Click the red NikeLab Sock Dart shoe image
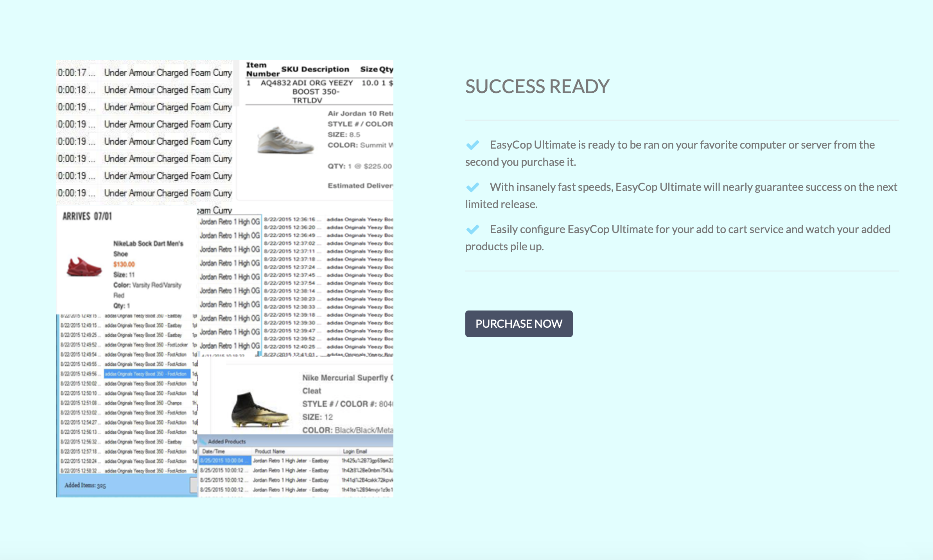 pyautogui.click(x=84, y=267)
